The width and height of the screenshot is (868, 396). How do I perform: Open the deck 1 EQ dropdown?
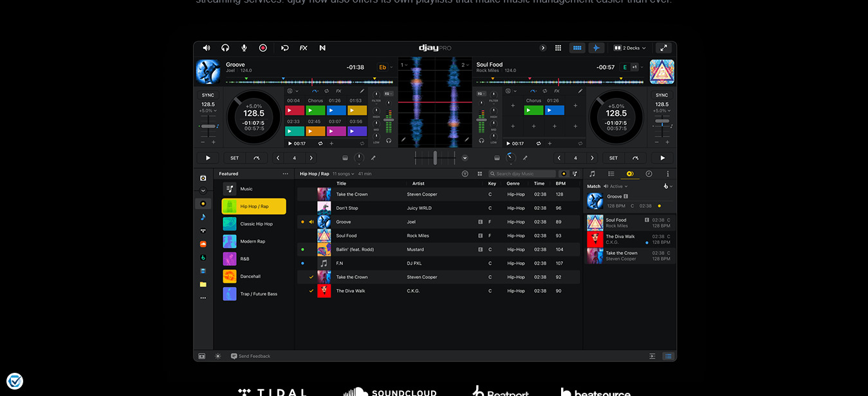click(389, 94)
